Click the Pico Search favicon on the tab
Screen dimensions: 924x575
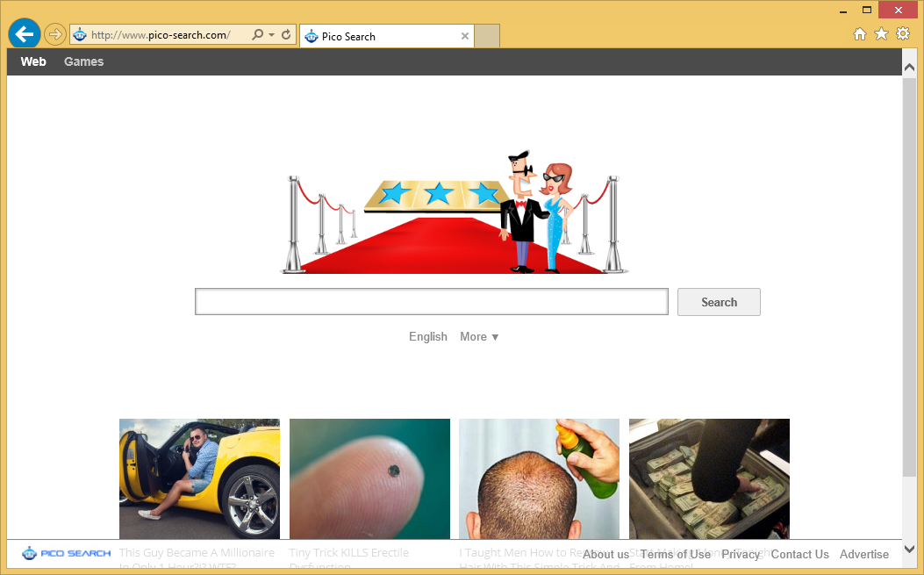(x=312, y=36)
